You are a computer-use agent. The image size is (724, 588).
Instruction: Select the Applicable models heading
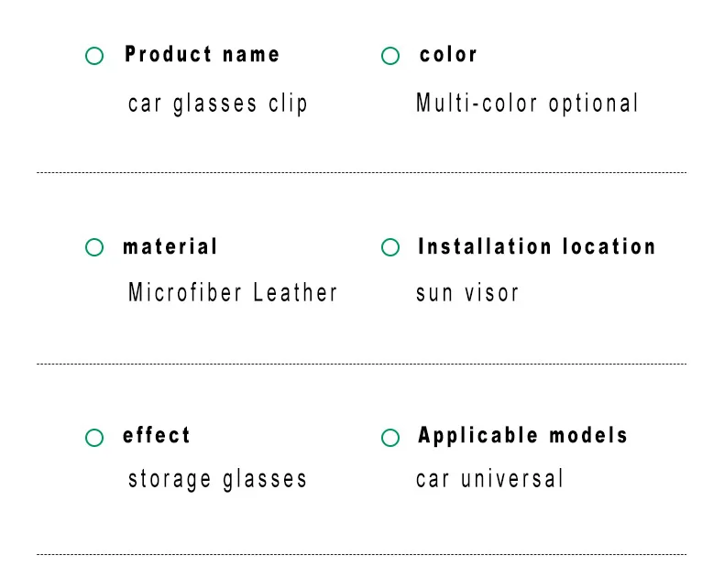coord(522,436)
